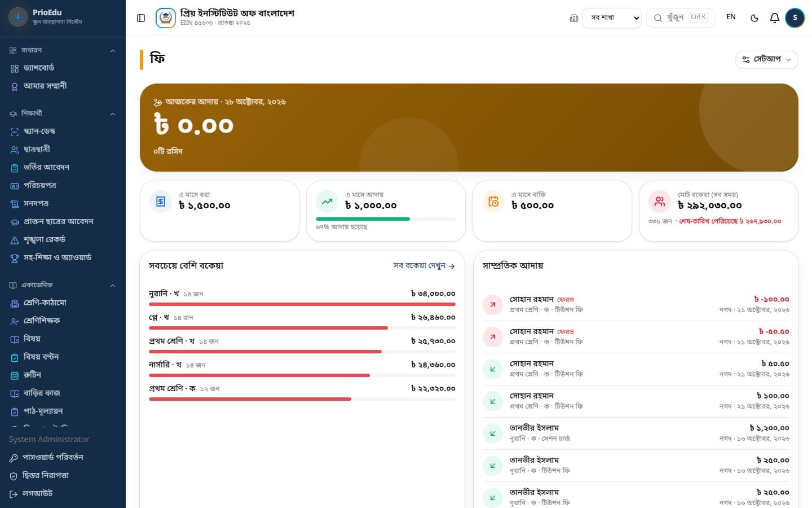Switch language with the EN button
This screenshot has width=812, height=508.
click(731, 17)
